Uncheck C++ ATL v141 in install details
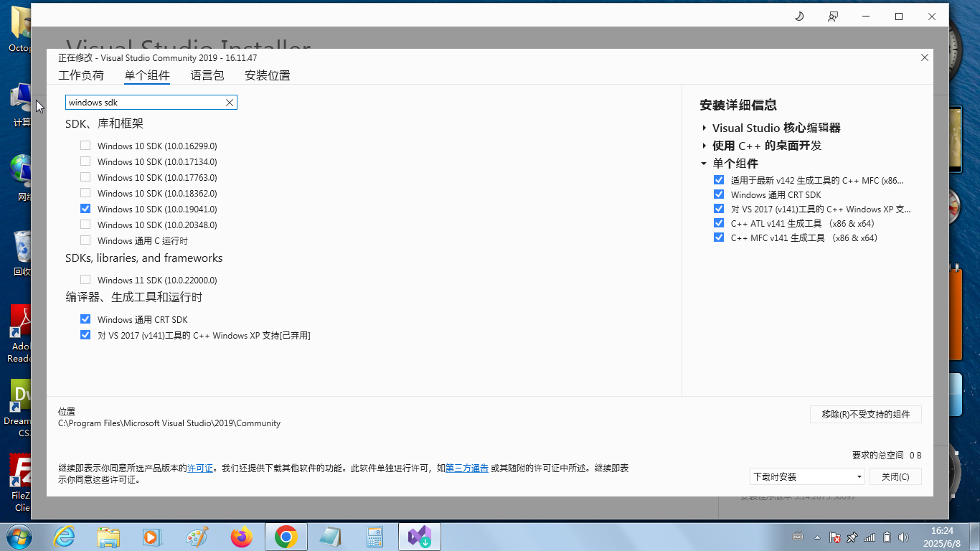The width and height of the screenshot is (980, 551). coord(719,223)
